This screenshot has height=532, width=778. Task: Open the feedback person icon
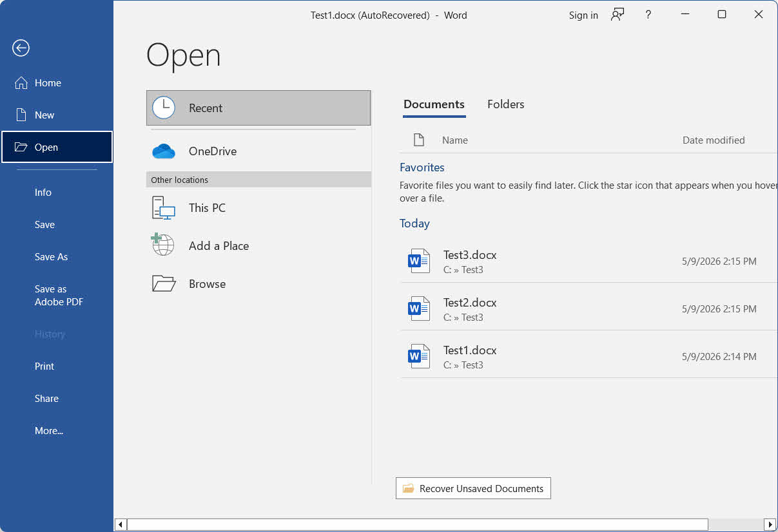point(618,15)
